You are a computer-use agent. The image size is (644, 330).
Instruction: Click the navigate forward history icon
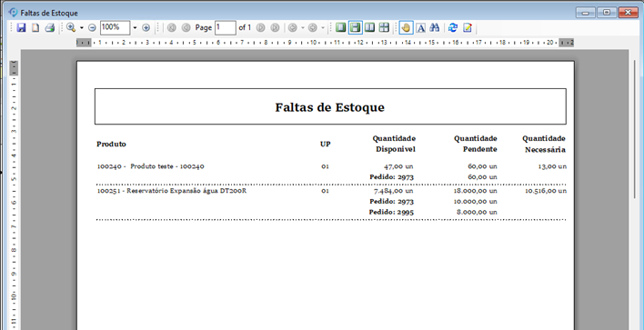(313, 27)
